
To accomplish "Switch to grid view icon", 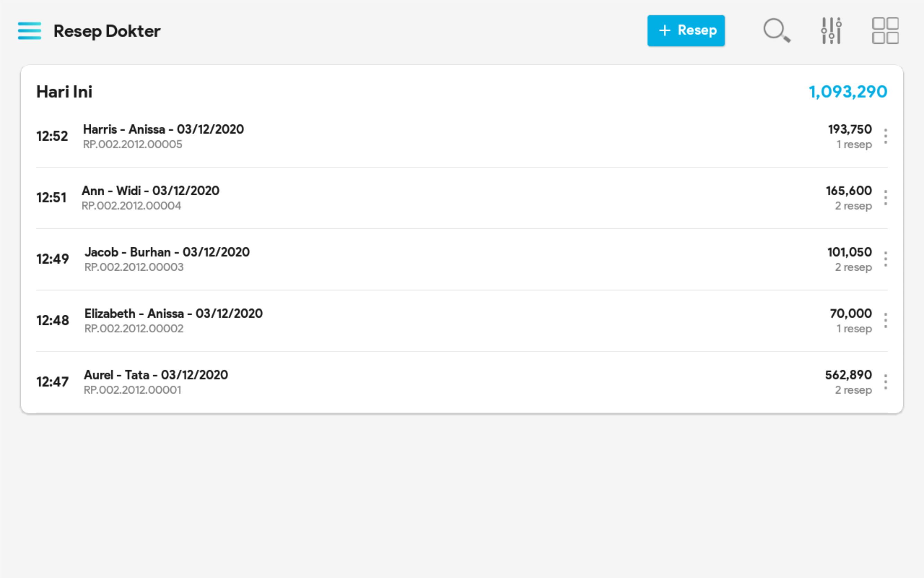I will coord(885,31).
